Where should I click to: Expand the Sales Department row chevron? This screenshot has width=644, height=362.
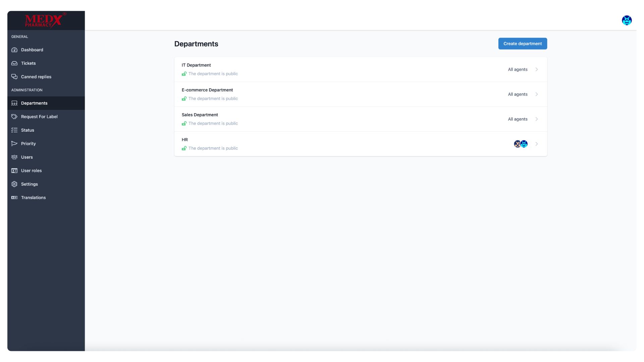[x=537, y=119]
